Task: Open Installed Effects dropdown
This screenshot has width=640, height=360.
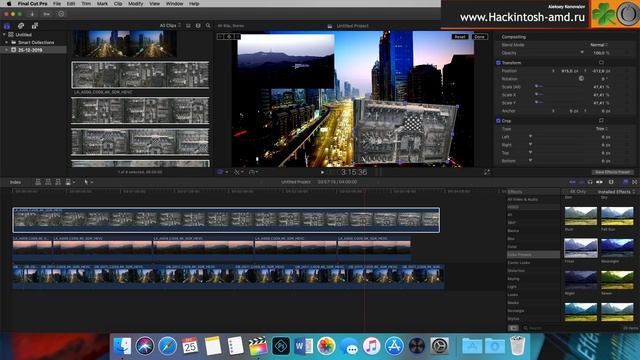Action: [616, 192]
